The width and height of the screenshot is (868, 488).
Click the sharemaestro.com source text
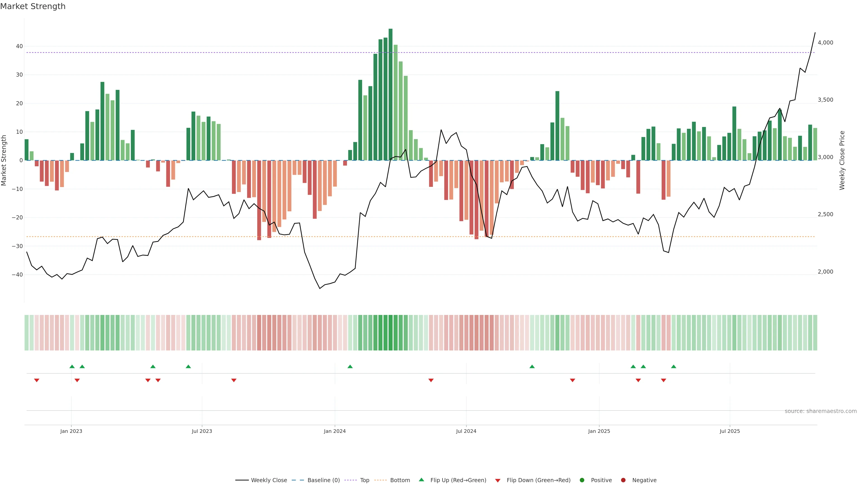tap(821, 411)
